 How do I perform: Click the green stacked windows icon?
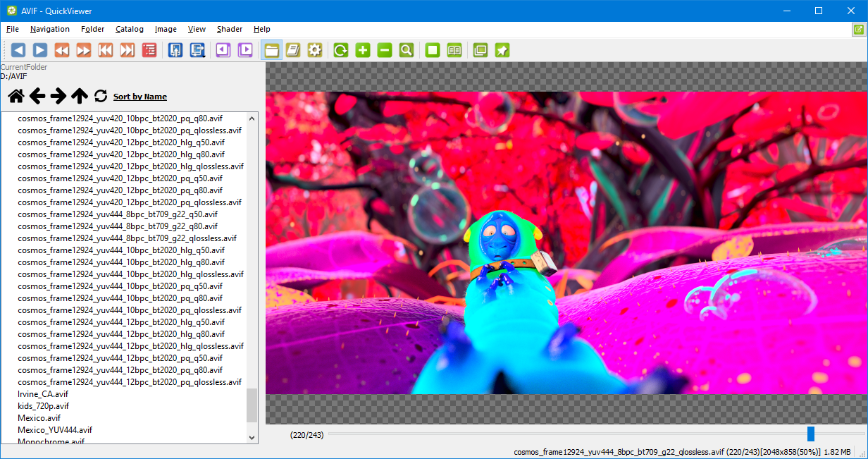tap(480, 50)
